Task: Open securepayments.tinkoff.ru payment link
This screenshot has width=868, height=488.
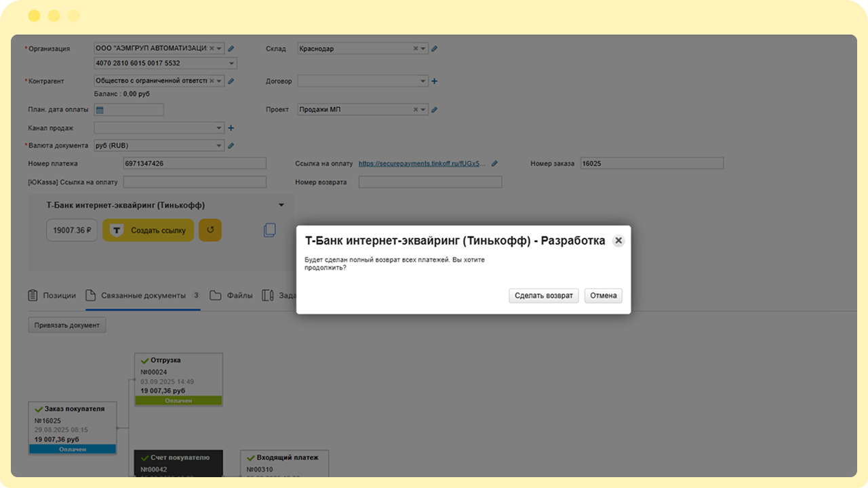Action: (x=422, y=163)
